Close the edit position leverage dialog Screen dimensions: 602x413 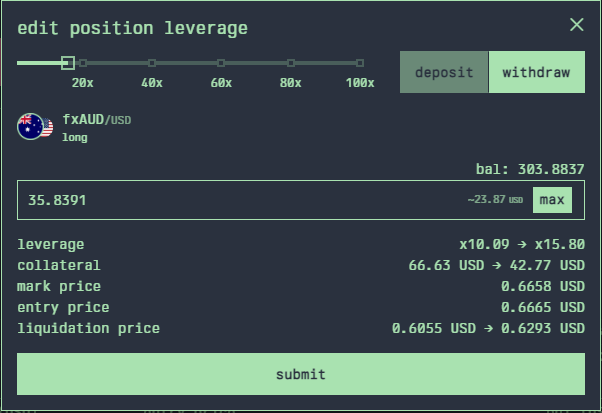(576, 25)
